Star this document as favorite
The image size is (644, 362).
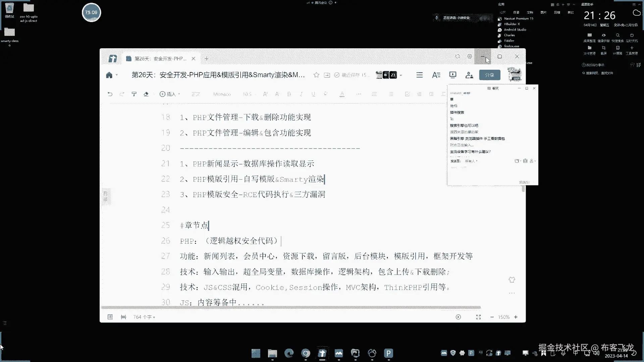(x=316, y=75)
